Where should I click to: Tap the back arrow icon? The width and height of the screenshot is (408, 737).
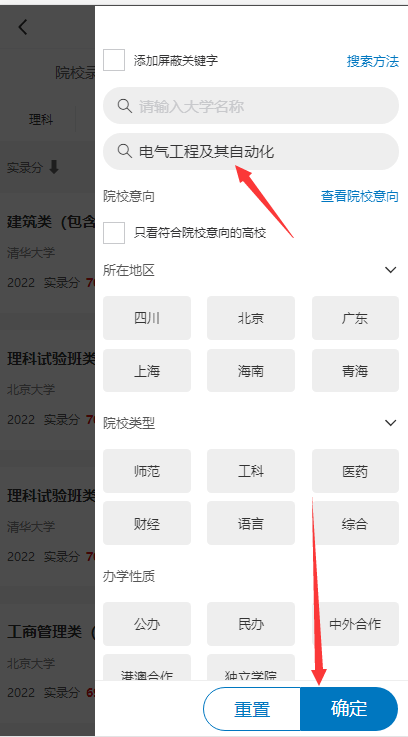(x=23, y=27)
